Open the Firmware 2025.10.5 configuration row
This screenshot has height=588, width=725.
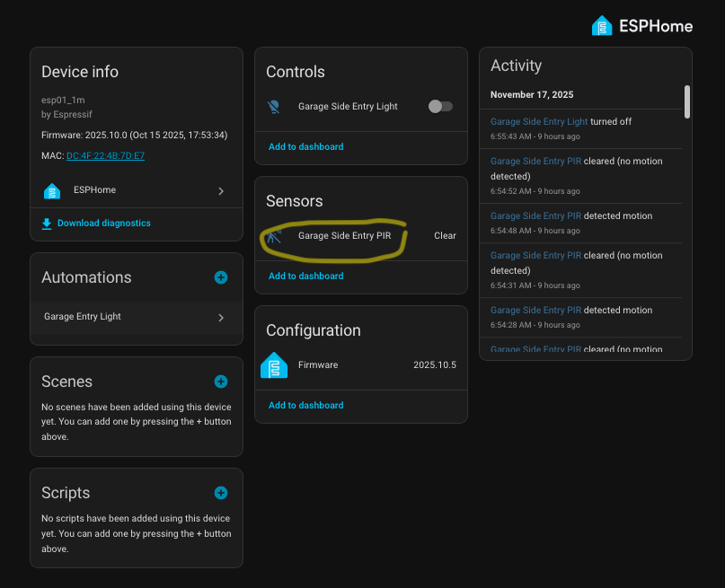(x=361, y=365)
